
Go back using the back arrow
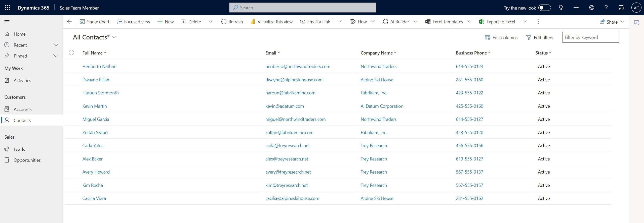69,22
